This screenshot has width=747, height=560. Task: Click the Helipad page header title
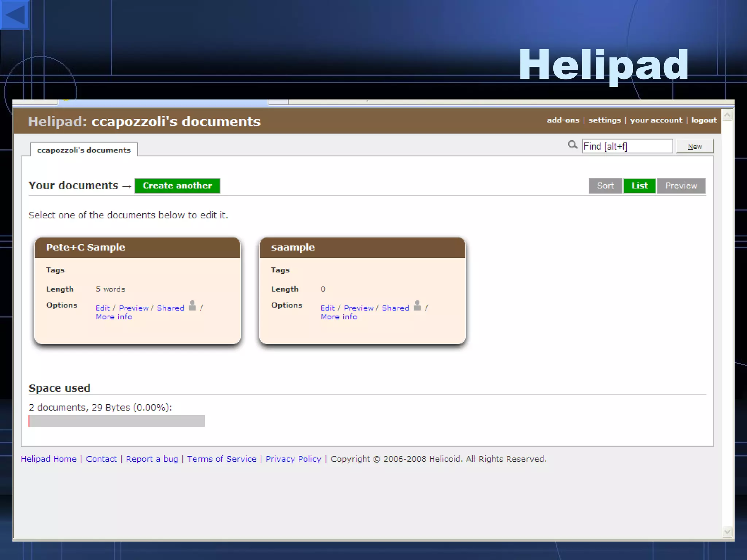144,121
